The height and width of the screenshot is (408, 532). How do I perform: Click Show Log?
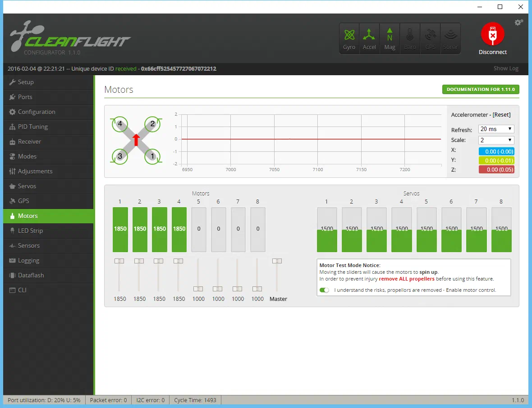[x=506, y=68]
